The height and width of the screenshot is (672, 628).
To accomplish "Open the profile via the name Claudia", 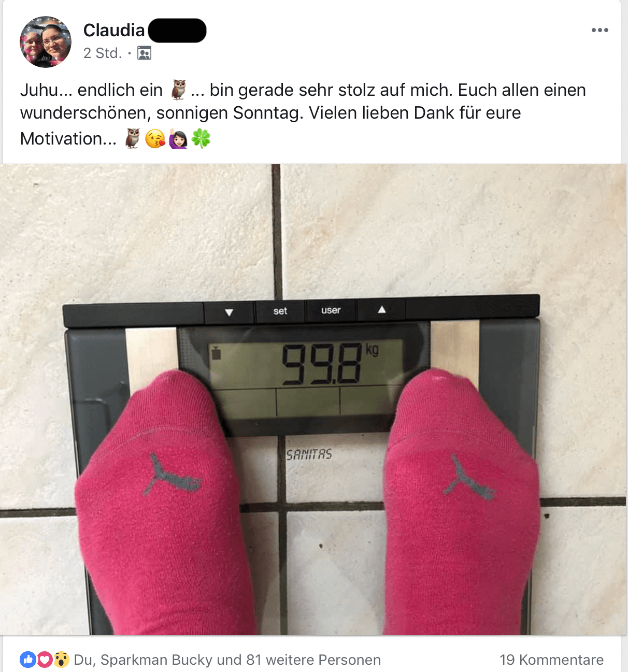I will click(x=114, y=31).
